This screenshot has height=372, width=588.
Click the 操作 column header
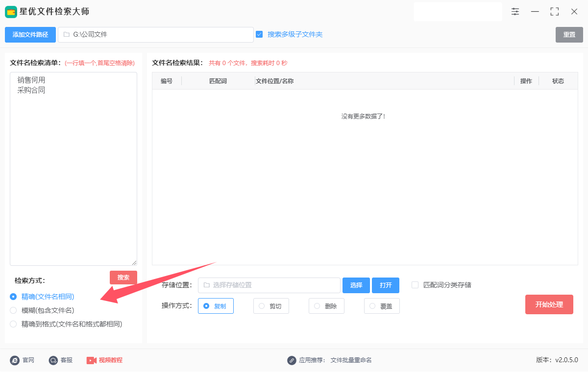(x=526, y=81)
